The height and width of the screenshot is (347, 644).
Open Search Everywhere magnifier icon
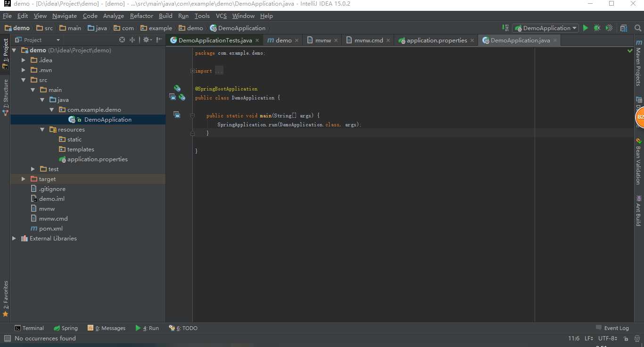click(x=638, y=28)
